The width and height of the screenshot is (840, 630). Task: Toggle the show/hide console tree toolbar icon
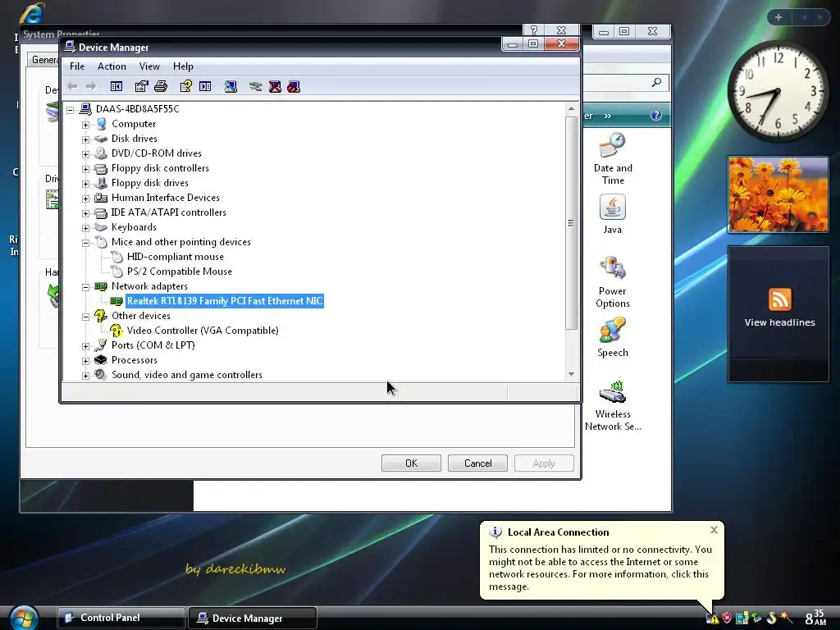[x=116, y=86]
